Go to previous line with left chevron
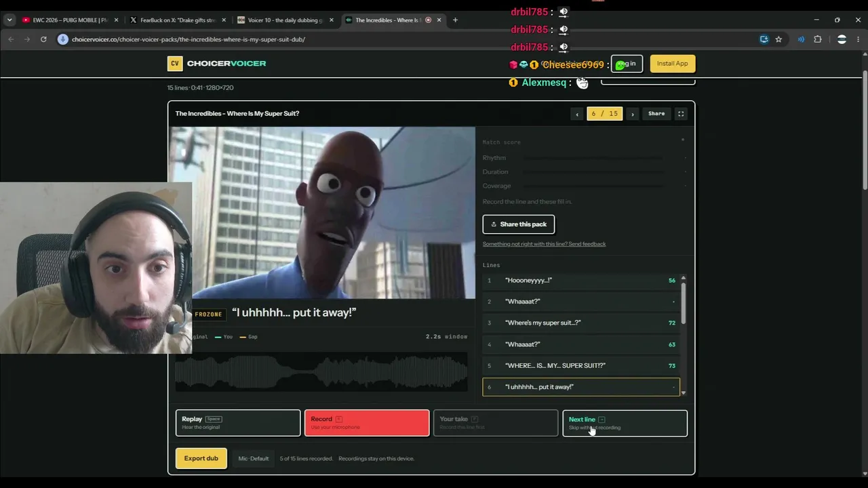868x488 pixels. click(577, 114)
